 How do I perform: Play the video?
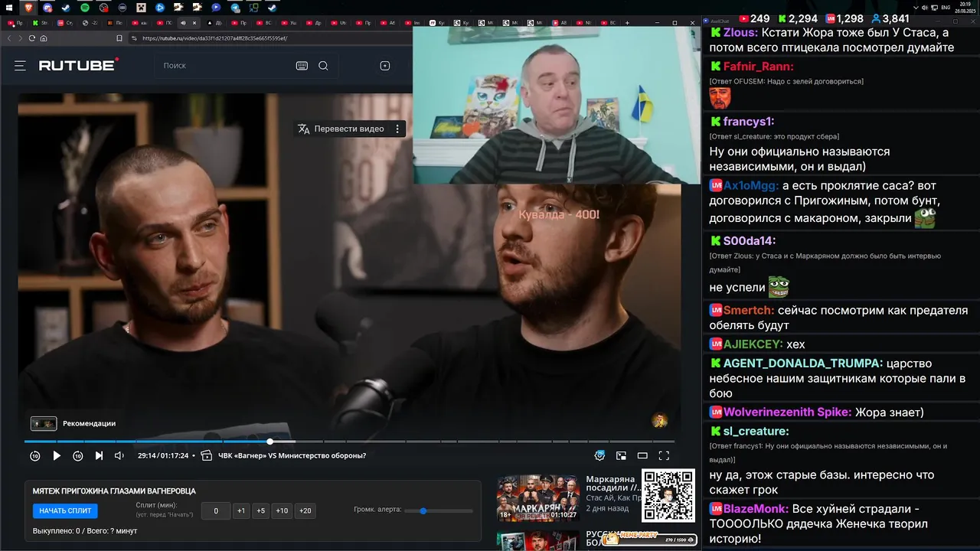click(57, 455)
